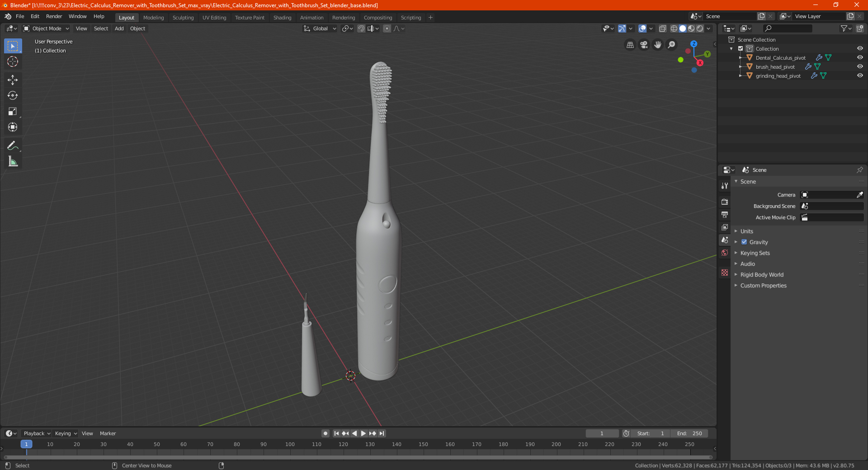Image resolution: width=868 pixels, height=470 pixels.
Task: Toggle Collection visibility eye icon
Action: click(860, 48)
